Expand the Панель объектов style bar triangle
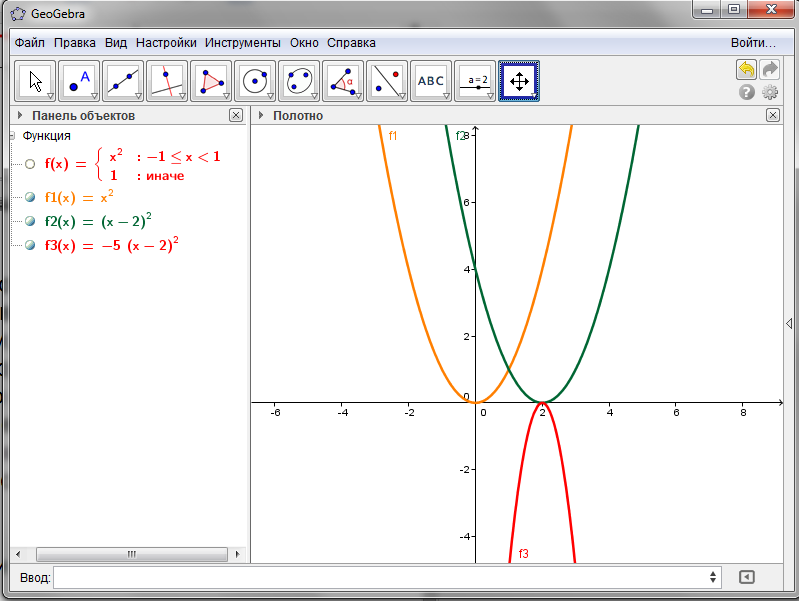The width and height of the screenshot is (799, 601). click(x=20, y=115)
